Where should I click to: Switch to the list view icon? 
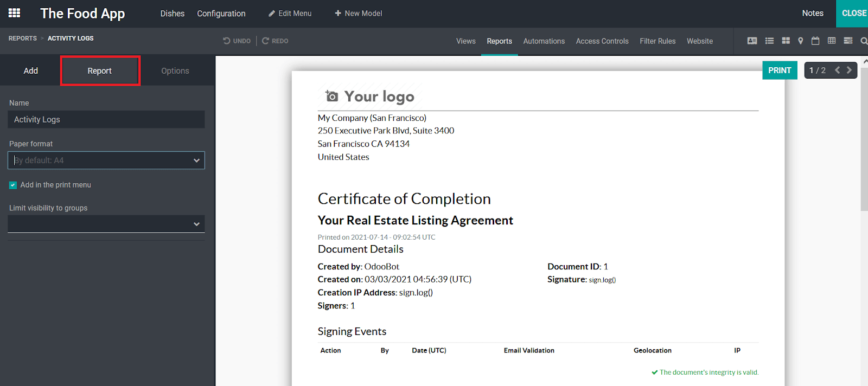[769, 41]
